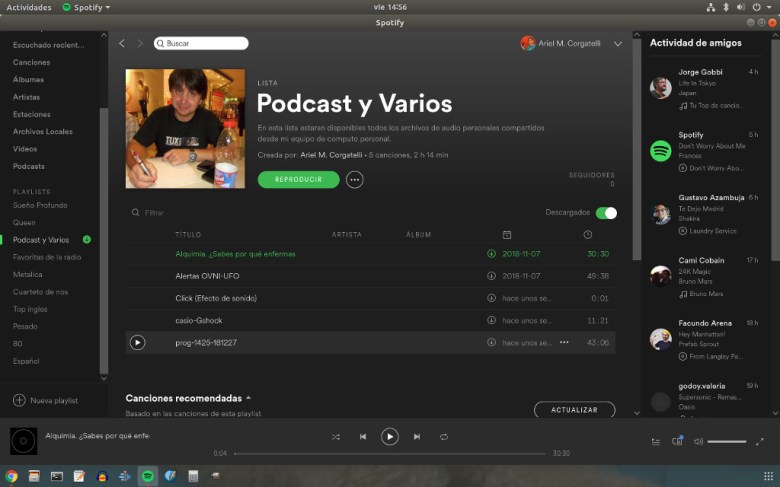
Task: Go forward with the right navigation arrow
Action: pyautogui.click(x=140, y=44)
